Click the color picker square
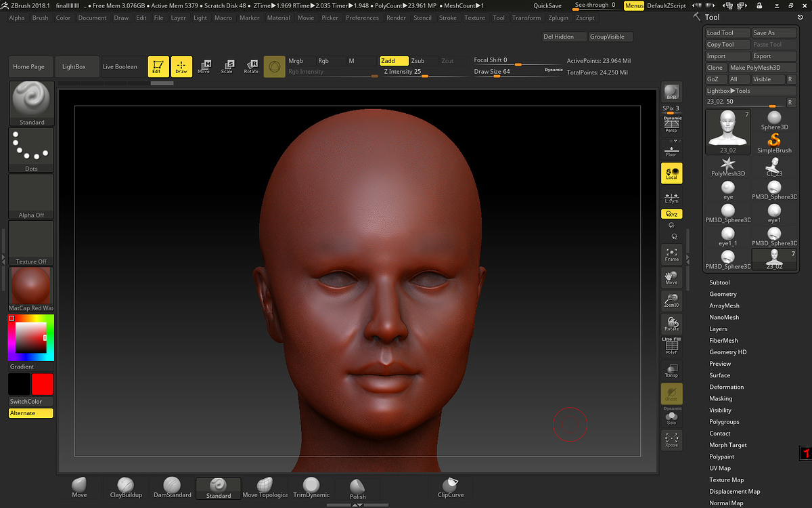Screen dimensions: 812x508 coord(31,337)
